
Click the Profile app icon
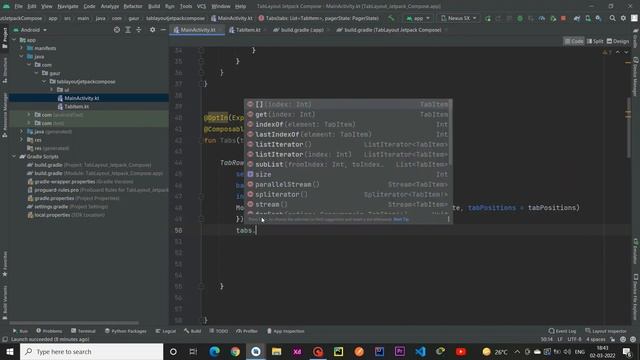click(542, 18)
